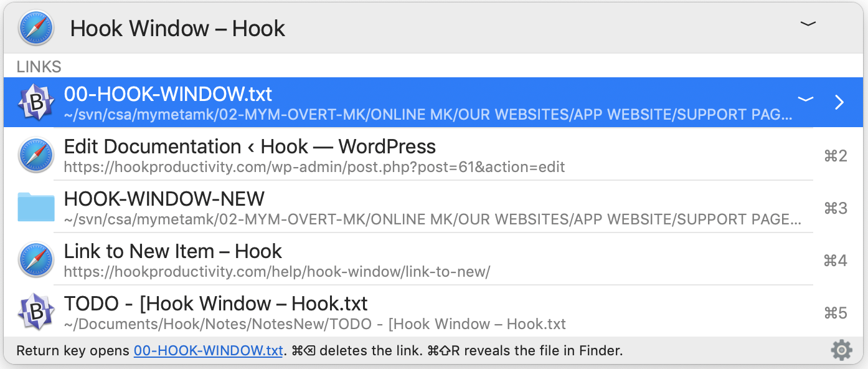Click the Safari icon beside Link to New Item
Screen dimensions: 868x369
(35, 260)
